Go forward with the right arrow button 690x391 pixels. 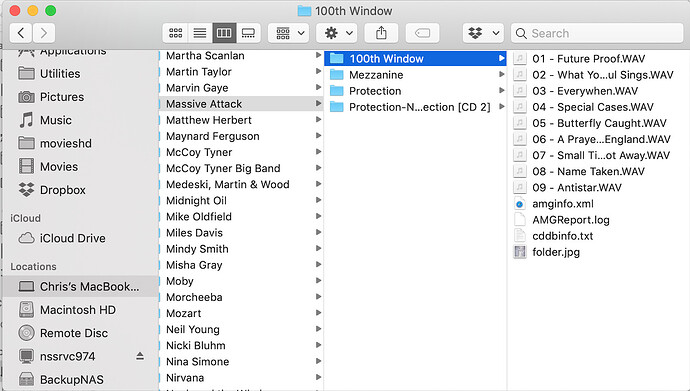tap(44, 33)
